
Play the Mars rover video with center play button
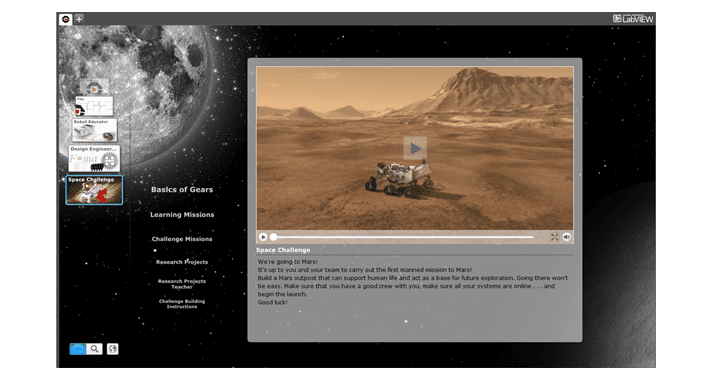click(x=415, y=148)
